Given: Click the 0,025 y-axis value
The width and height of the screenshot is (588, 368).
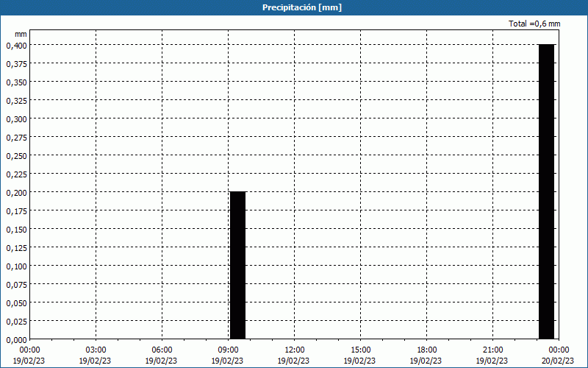Looking at the screenshot, I should pyautogui.click(x=16, y=322).
